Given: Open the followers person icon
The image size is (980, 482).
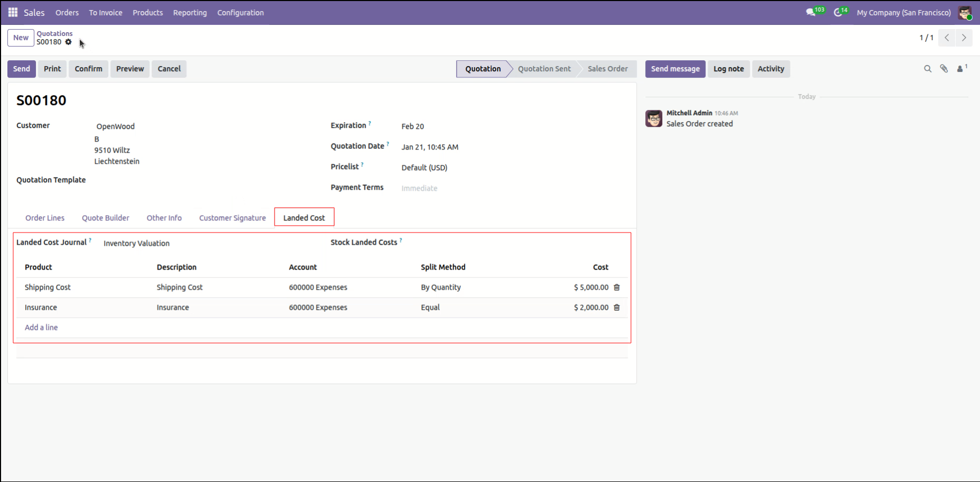Looking at the screenshot, I should tap(960, 69).
